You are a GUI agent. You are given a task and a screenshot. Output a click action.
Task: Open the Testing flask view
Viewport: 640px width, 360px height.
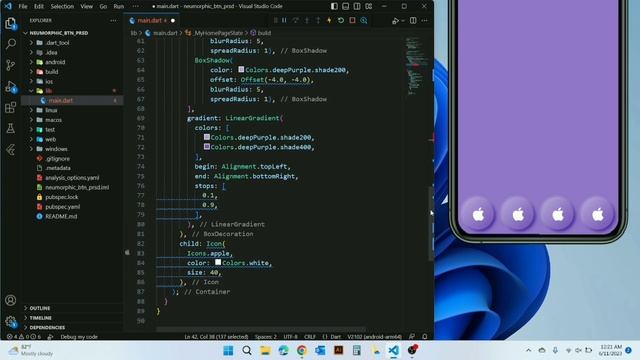point(11,129)
